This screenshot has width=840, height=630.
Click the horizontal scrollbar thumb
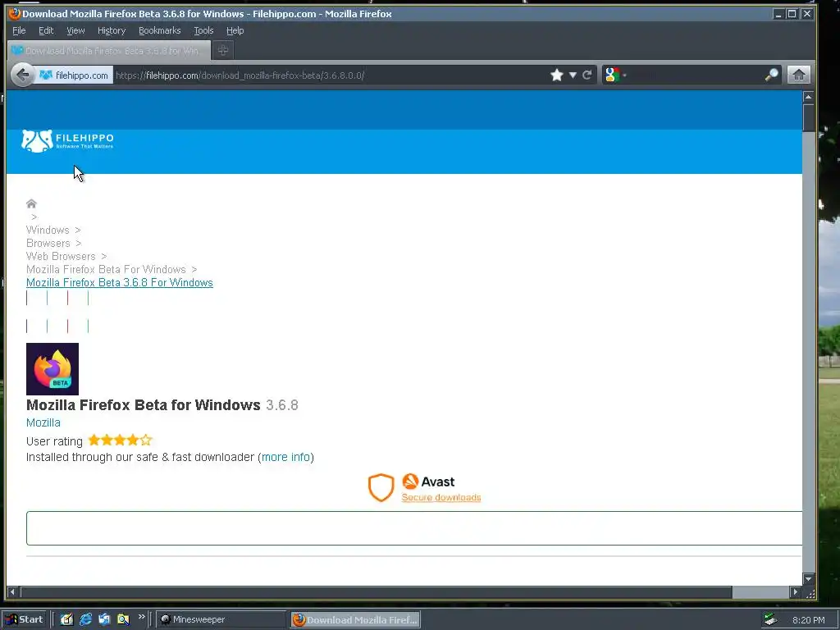[x=376, y=592]
